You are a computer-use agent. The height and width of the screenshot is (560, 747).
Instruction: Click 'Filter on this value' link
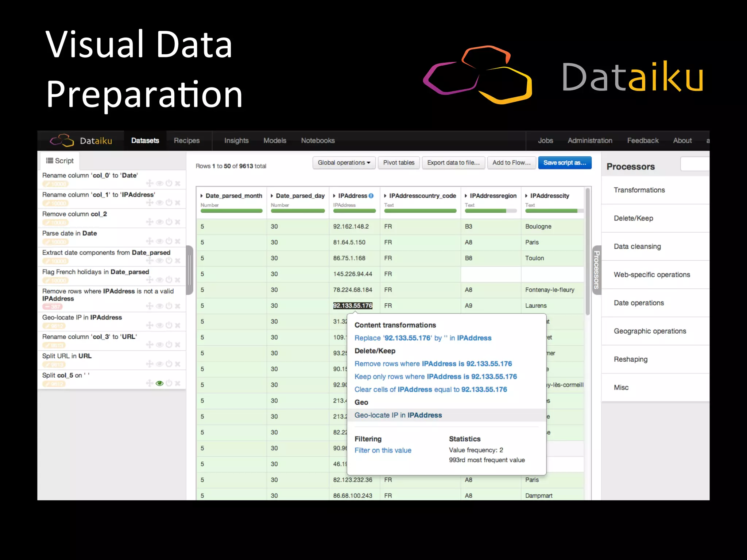[383, 450]
